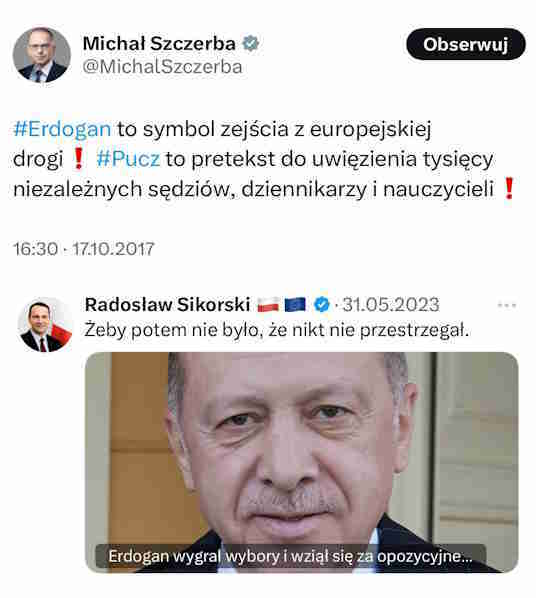Open the 31.05.2023 quoted tweet date
Viewport: 536px width, 598px height.
tap(391, 305)
